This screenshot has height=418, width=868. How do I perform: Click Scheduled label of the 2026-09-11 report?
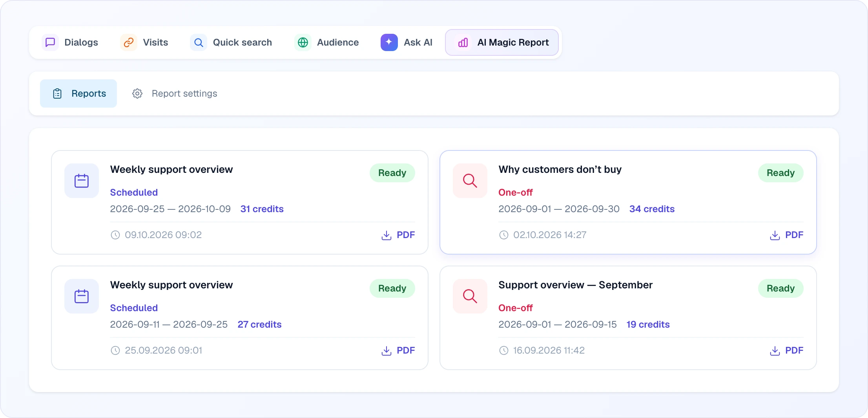coord(134,308)
